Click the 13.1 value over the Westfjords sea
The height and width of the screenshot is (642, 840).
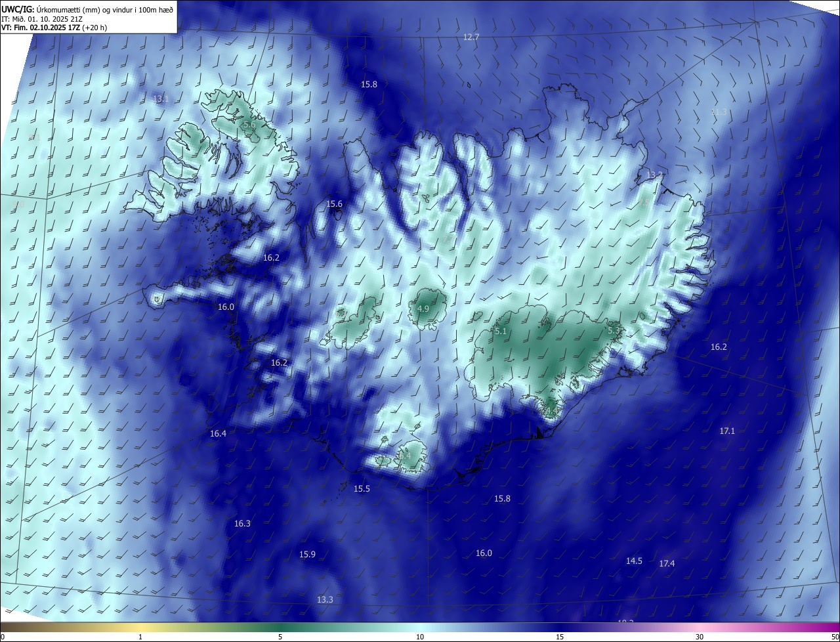(x=161, y=99)
